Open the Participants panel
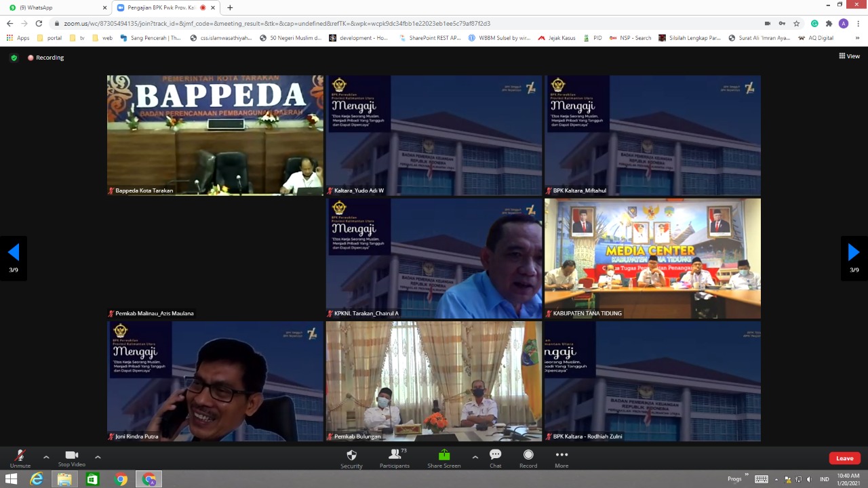The width and height of the screenshot is (868, 488). (394, 456)
